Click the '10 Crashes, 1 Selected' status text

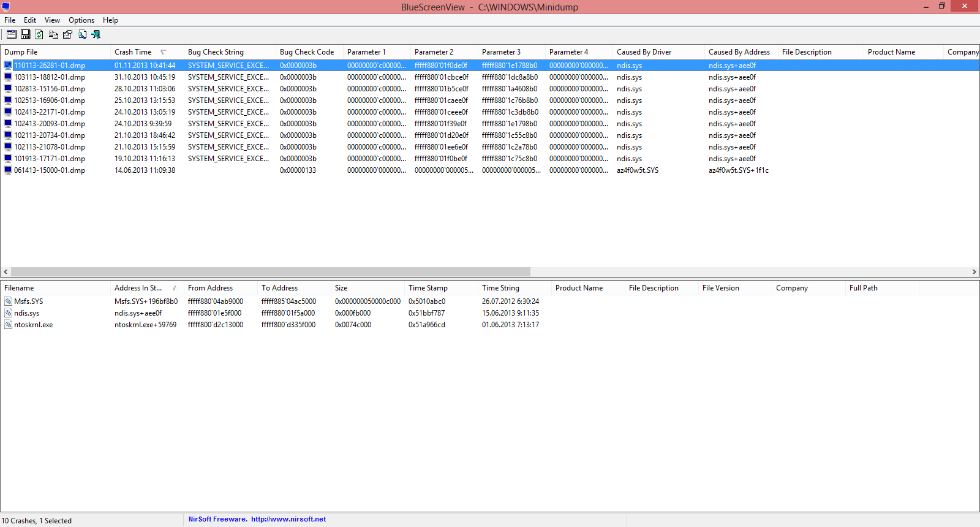click(x=37, y=521)
